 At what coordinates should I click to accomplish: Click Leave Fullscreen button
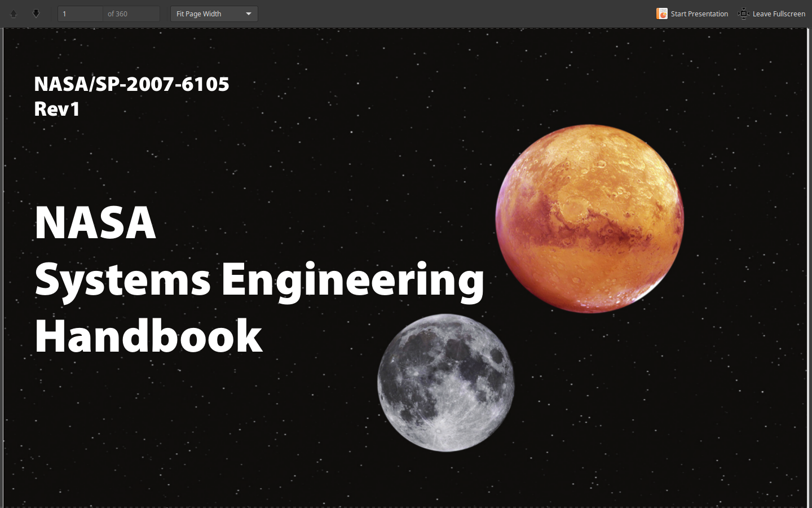click(771, 14)
